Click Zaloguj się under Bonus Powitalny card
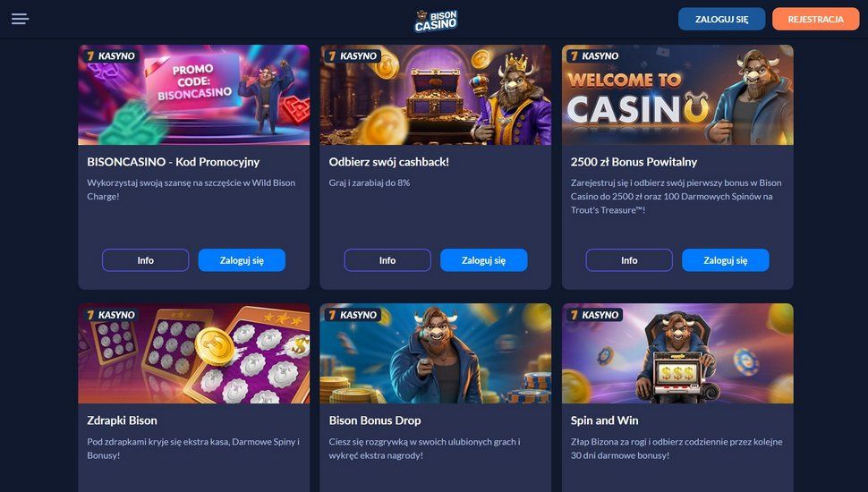This screenshot has width=868, height=492. click(726, 260)
